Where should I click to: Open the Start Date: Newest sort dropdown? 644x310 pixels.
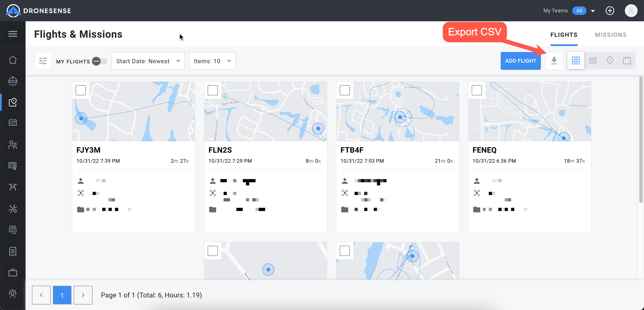[x=148, y=61]
